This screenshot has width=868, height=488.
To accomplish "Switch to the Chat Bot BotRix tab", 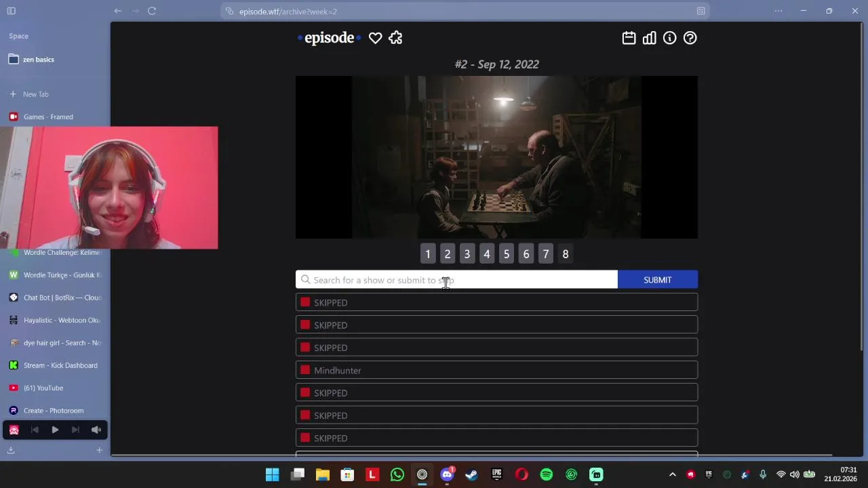I will [x=55, y=298].
